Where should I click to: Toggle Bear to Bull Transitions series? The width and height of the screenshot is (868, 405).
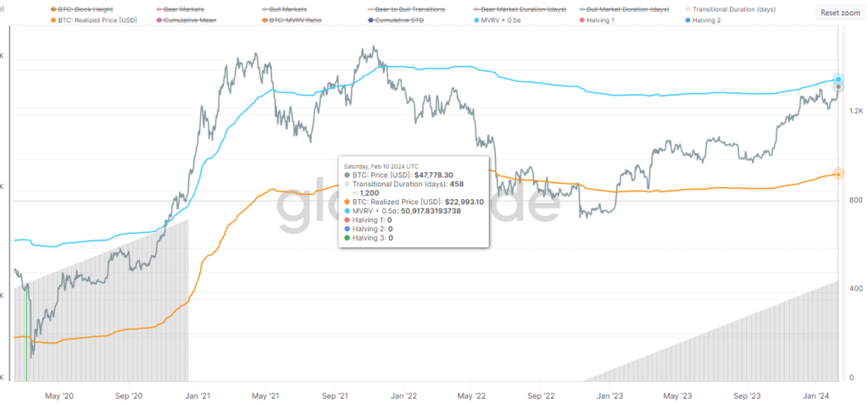(406, 9)
